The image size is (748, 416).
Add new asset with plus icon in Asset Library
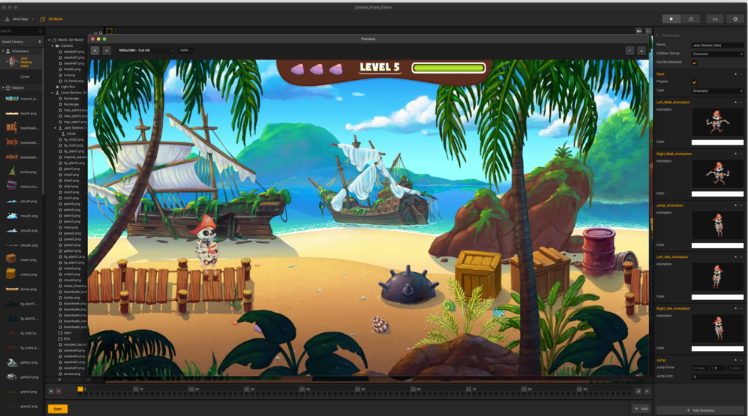pyautogui.click(x=41, y=40)
